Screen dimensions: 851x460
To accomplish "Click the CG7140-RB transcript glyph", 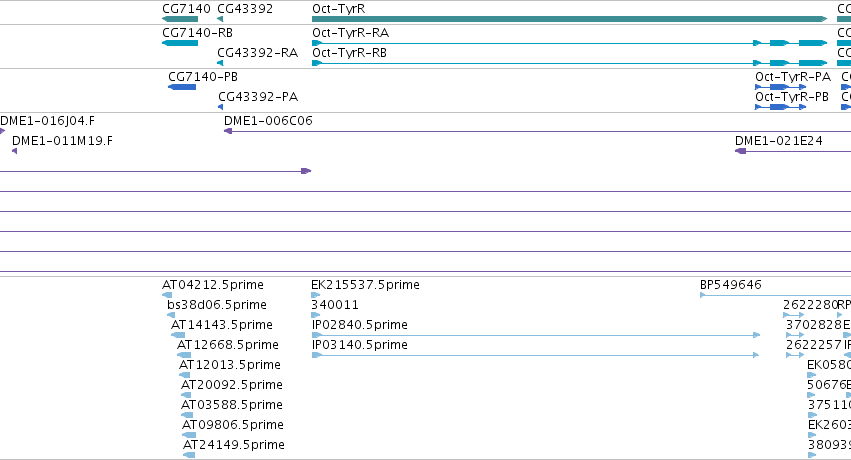I will tap(180, 43).
